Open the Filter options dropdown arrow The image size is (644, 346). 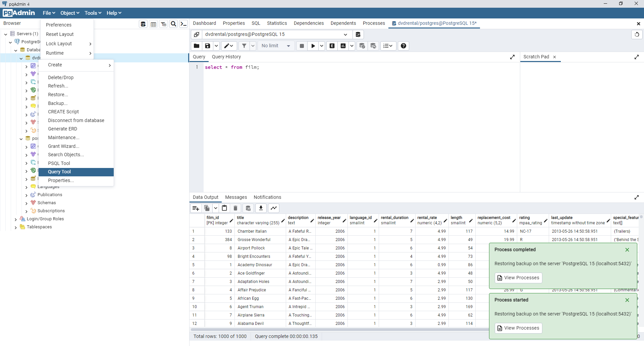click(x=253, y=46)
